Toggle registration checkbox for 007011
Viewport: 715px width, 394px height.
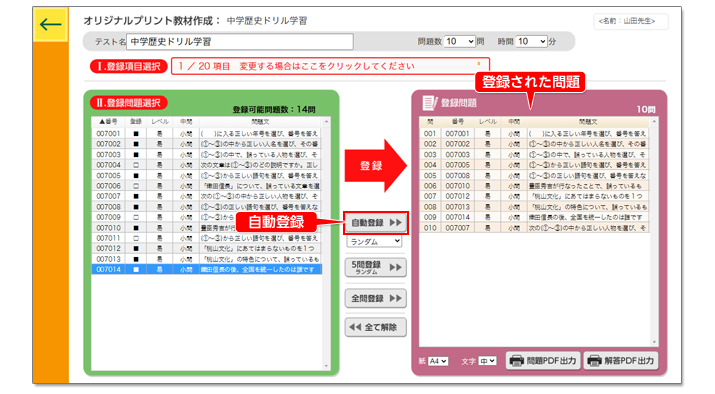[x=136, y=238]
